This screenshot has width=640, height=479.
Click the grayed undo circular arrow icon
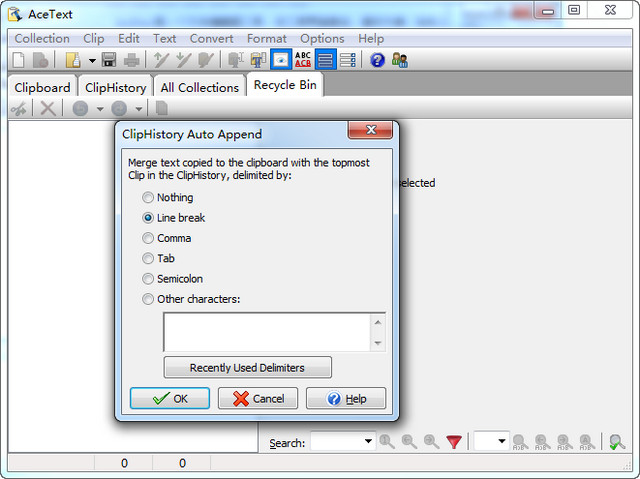coord(80,109)
